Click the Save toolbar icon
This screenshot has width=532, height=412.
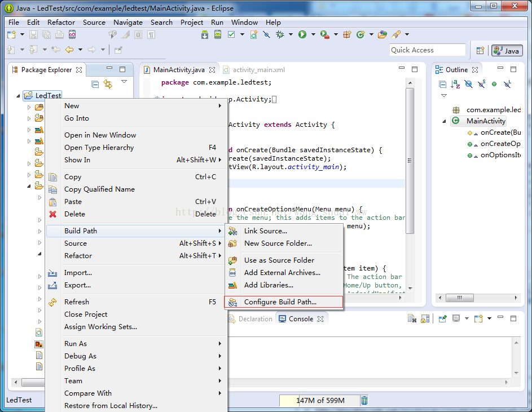(33, 34)
